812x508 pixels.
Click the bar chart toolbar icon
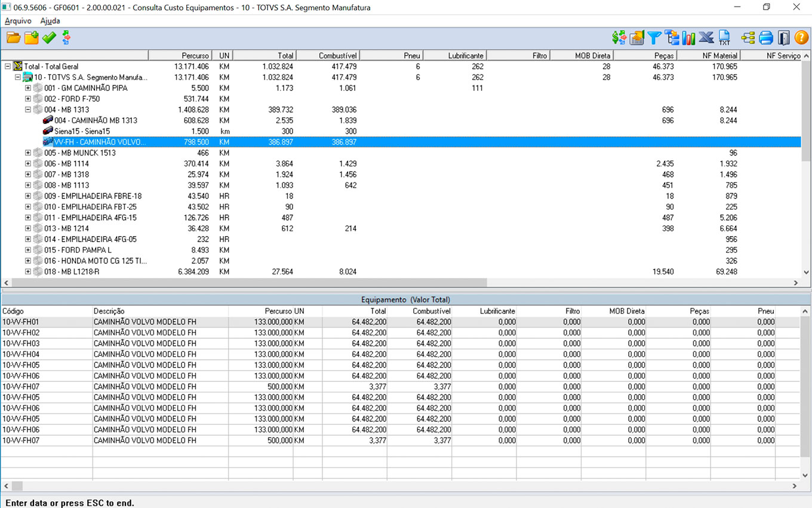689,38
